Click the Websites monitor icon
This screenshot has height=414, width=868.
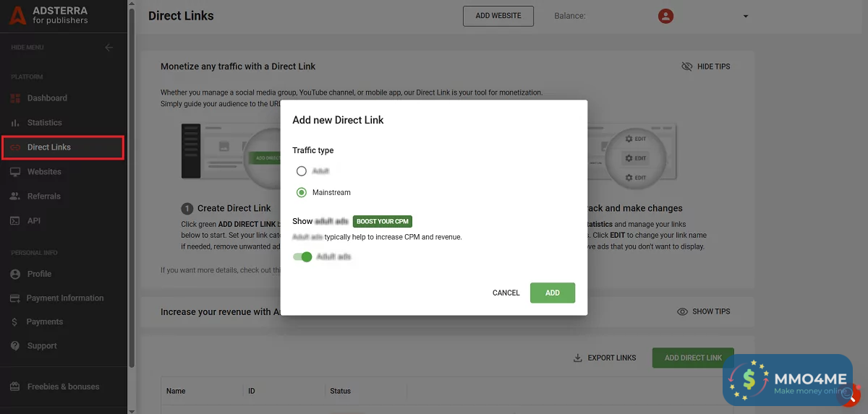pyautogui.click(x=14, y=172)
